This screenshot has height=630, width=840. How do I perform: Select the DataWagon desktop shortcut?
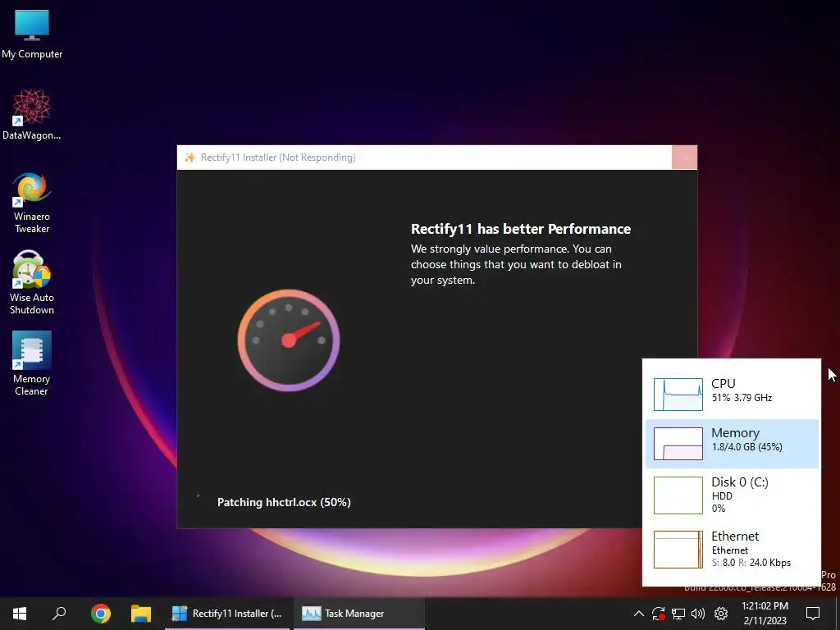32,115
